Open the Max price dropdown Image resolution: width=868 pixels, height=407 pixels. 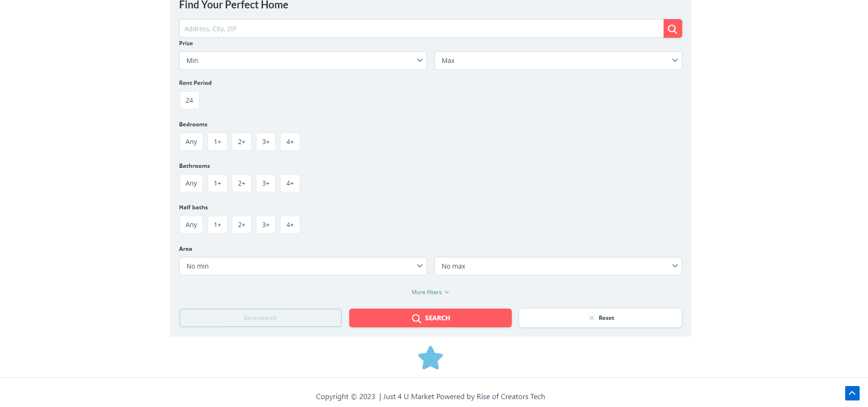(x=557, y=61)
